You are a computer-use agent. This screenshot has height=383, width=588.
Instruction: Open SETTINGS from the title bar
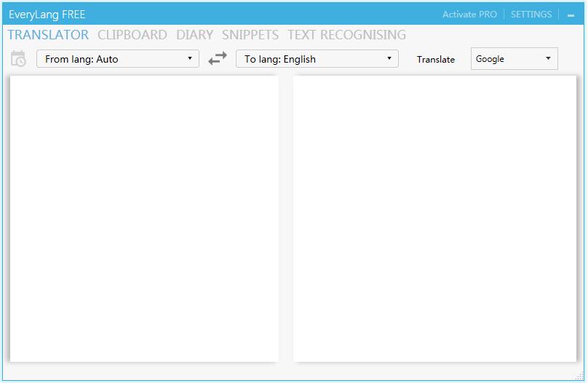pyautogui.click(x=531, y=15)
